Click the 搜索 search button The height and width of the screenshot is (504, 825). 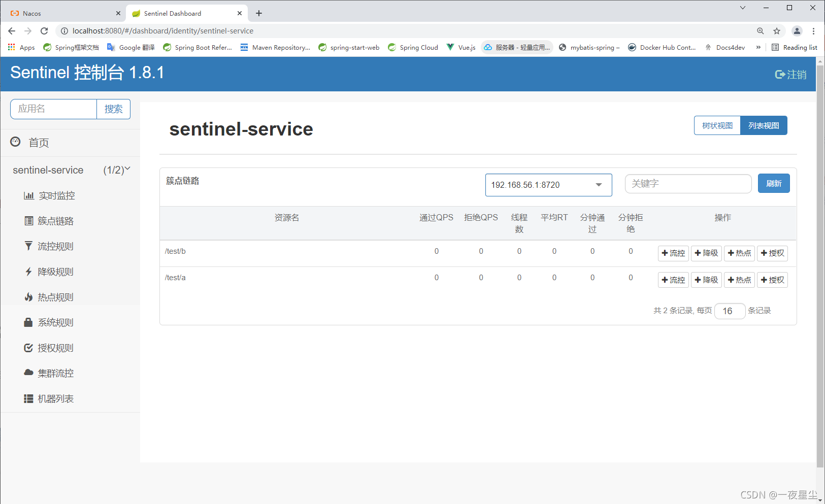pos(113,109)
